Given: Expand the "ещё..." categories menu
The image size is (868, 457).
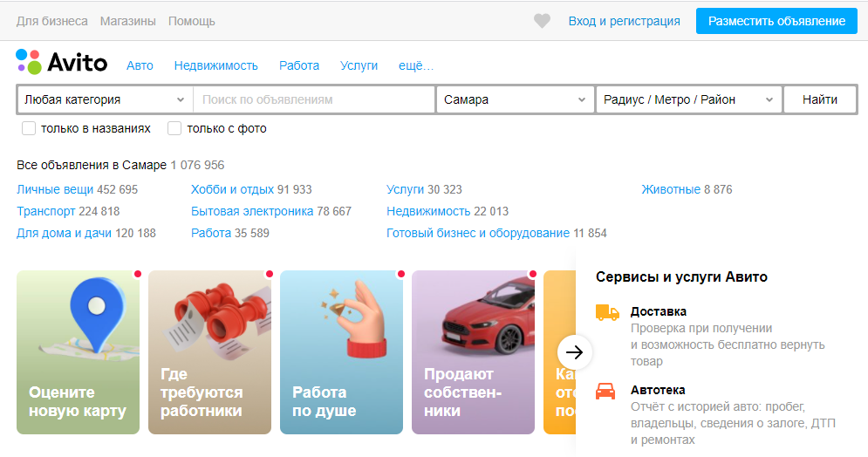Looking at the screenshot, I should (x=416, y=65).
